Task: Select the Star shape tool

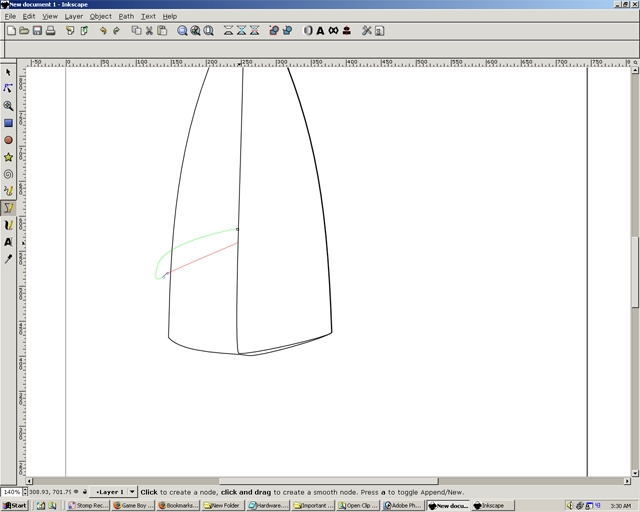Action: [8, 157]
